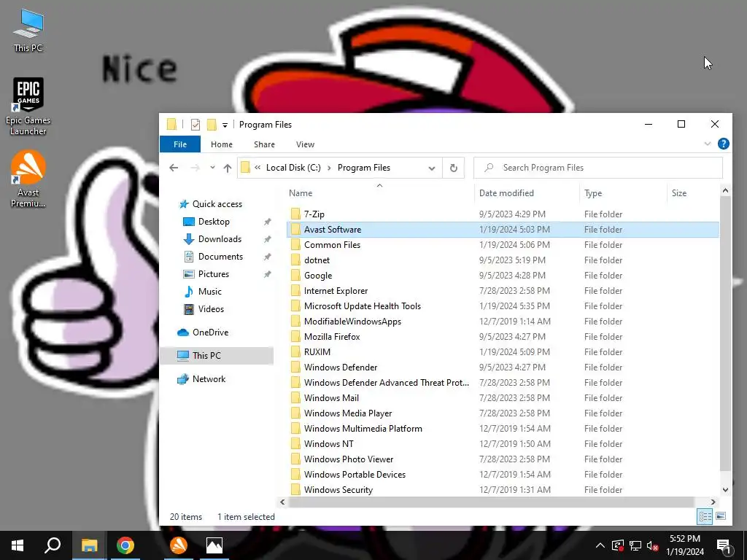Switch to the Home ribbon tab
Image resolution: width=747 pixels, height=560 pixels.
222,144
